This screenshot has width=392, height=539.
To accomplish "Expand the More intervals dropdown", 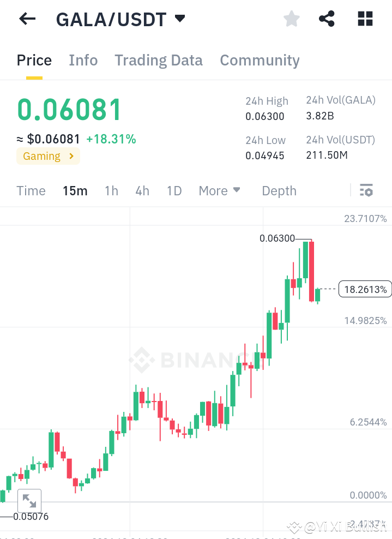I will 219,191.
